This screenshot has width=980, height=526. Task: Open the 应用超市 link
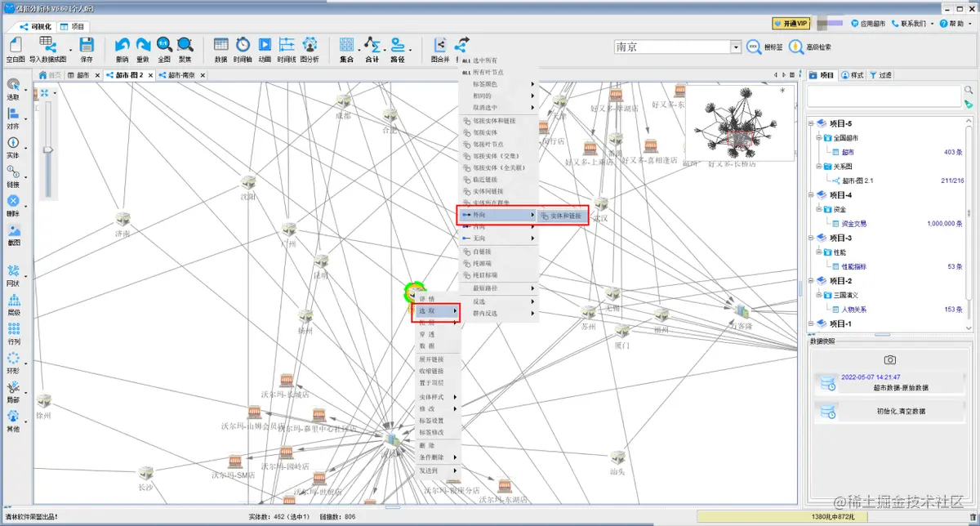click(x=867, y=24)
